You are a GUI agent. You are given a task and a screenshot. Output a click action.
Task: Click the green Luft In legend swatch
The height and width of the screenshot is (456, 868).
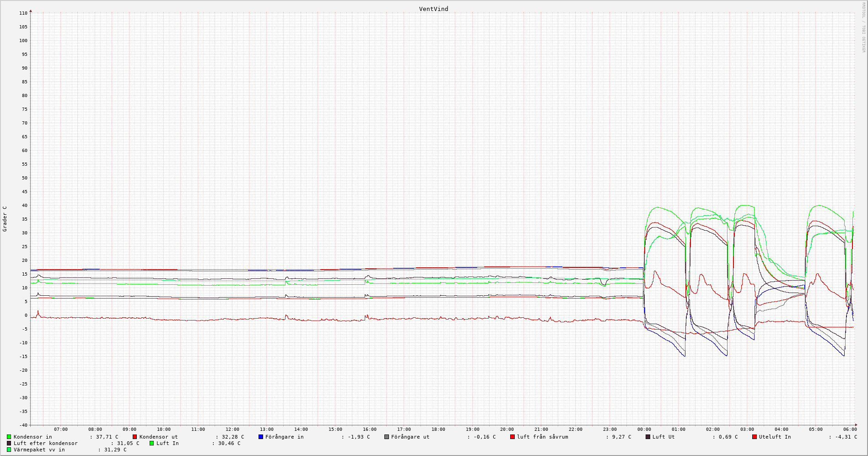(151, 443)
